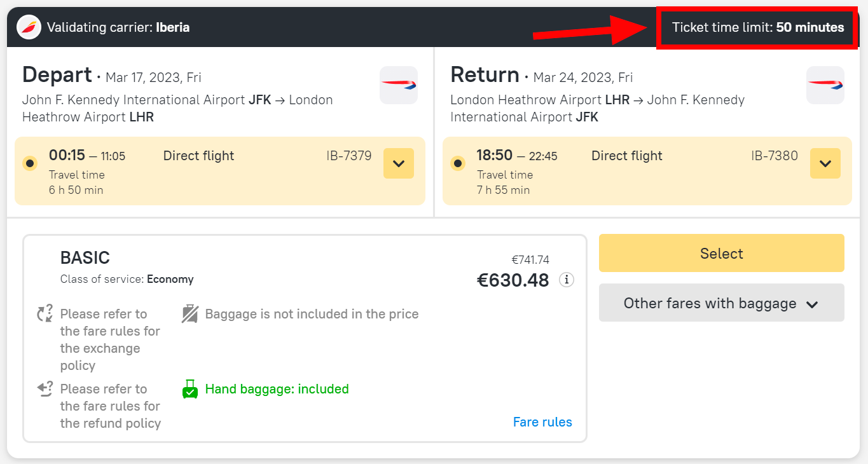Expand the IB-7379 flight details chevron

399,163
